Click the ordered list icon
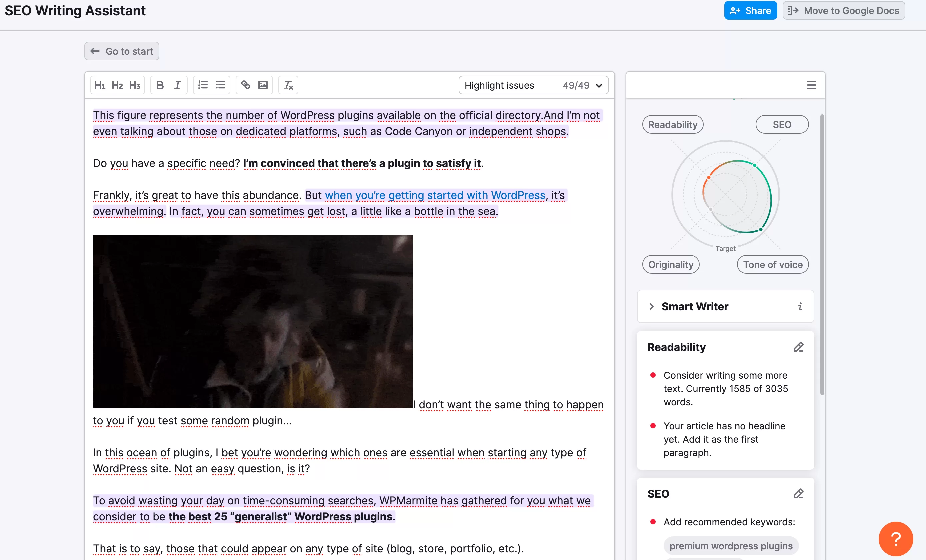Viewport: 926px width, 560px height. (202, 85)
